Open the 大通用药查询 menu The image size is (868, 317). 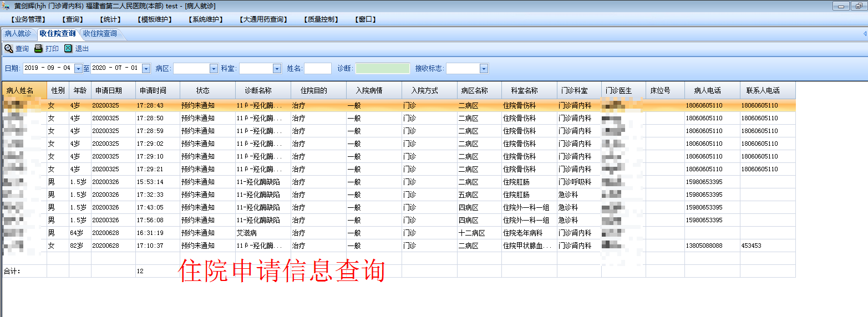coord(263,19)
